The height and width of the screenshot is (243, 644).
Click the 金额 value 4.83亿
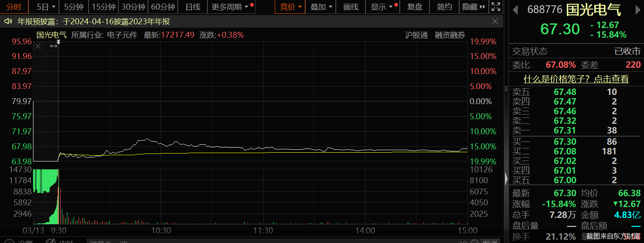pos(627,215)
